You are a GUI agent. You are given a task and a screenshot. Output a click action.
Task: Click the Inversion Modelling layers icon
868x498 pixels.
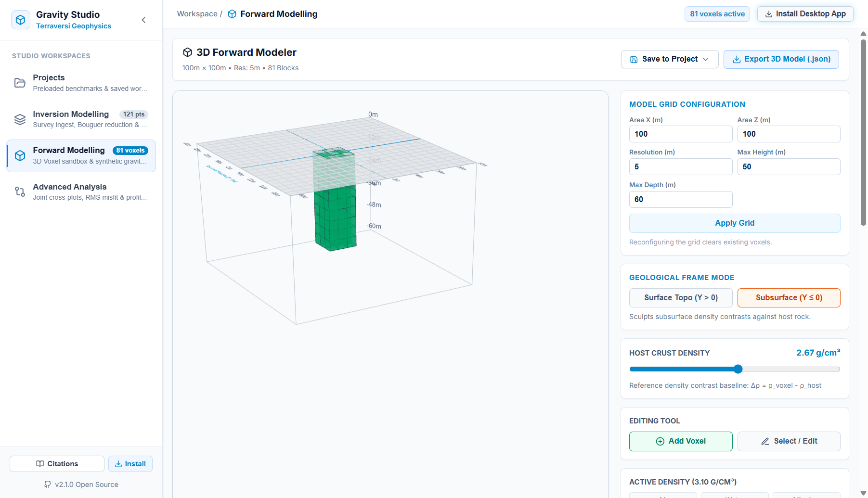pyautogui.click(x=20, y=119)
